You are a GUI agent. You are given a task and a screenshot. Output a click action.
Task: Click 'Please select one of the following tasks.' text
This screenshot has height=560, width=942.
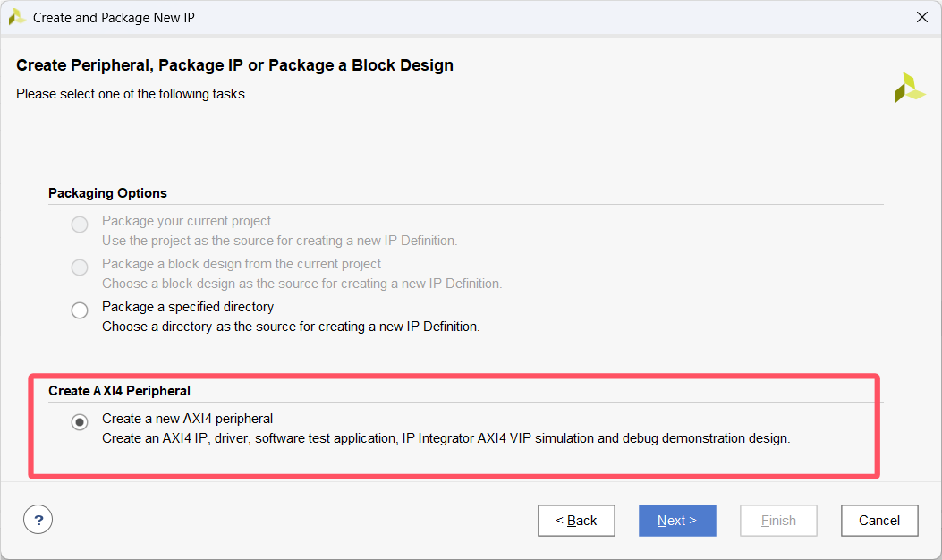pos(132,94)
